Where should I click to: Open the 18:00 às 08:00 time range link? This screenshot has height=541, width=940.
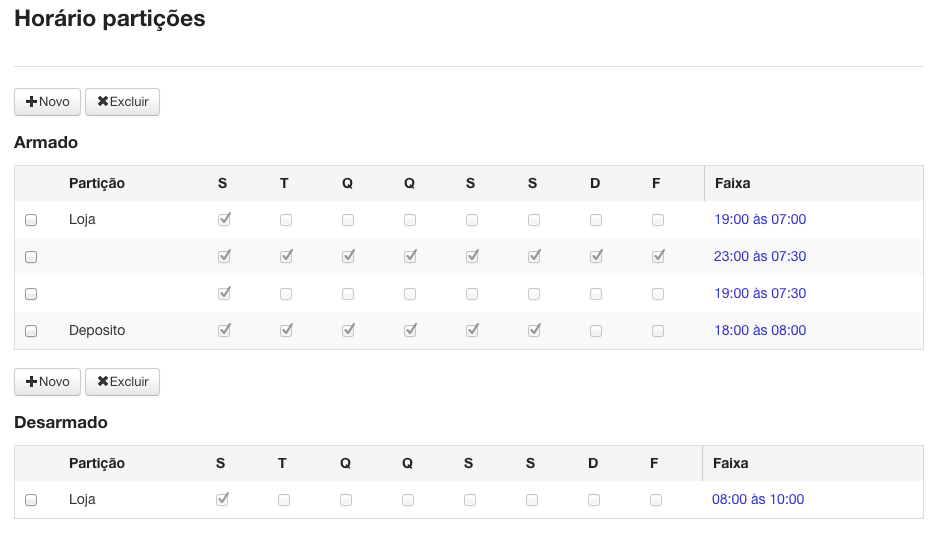point(760,330)
